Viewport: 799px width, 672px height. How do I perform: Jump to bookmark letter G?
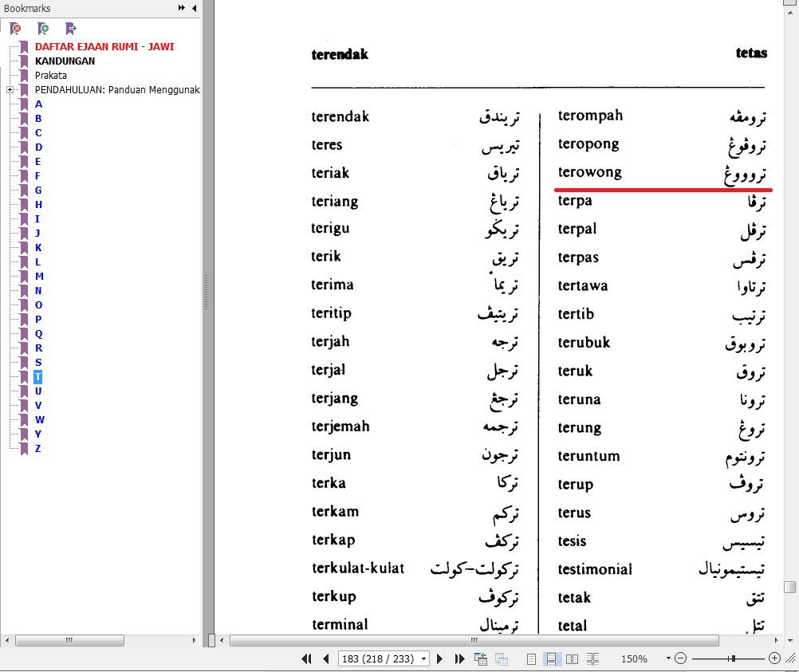pos(38,190)
